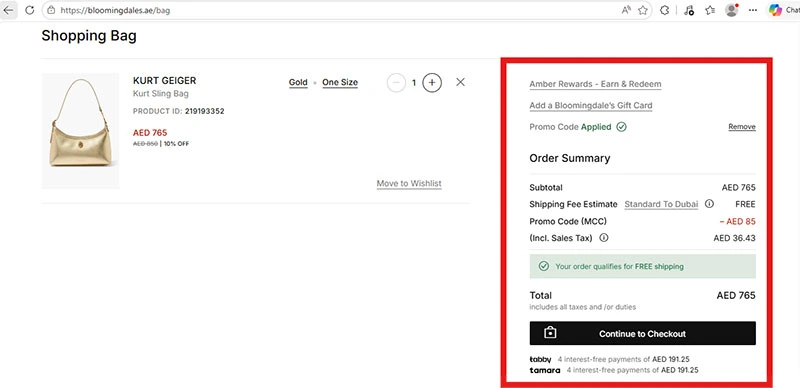
Task: Click the shipping fee value FREE
Action: point(745,204)
